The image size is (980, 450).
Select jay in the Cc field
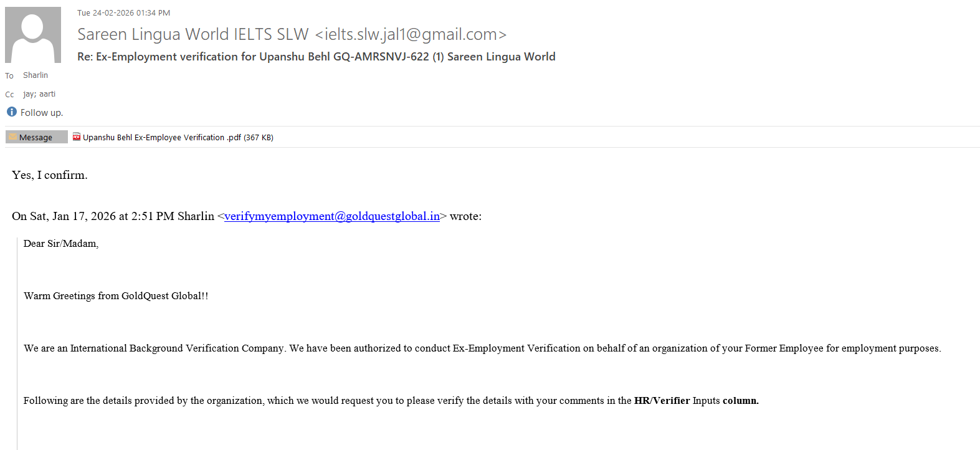29,94
